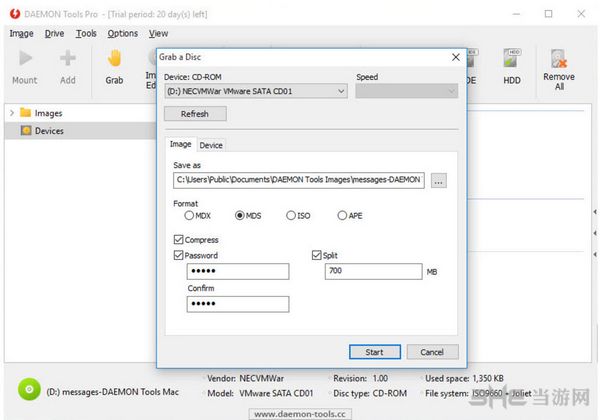Click the www.daemon-tools.cc link
The width and height of the screenshot is (600, 420).
pos(300,414)
